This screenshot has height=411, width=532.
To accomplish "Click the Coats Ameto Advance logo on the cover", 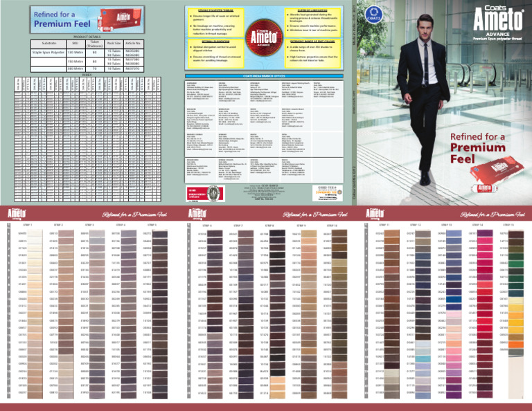I will [x=498, y=23].
